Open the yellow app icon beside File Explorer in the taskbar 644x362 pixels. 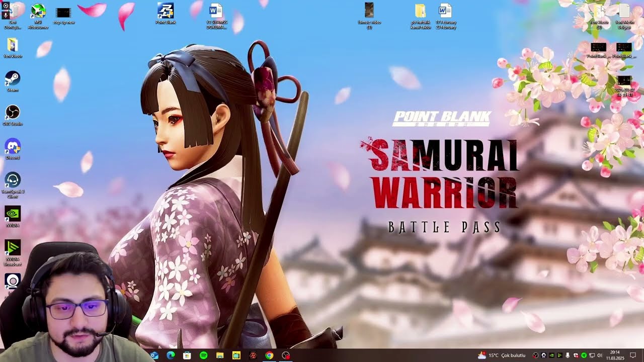236,355
